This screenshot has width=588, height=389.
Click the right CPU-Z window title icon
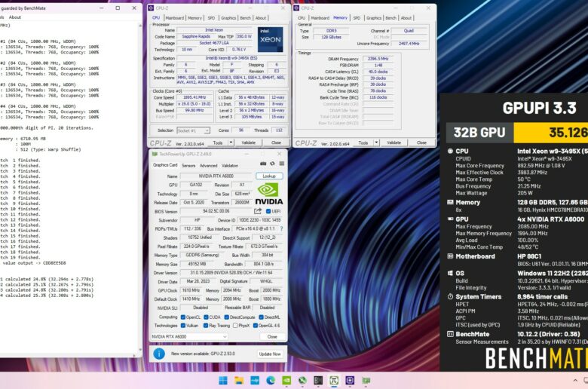tap(296, 8)
